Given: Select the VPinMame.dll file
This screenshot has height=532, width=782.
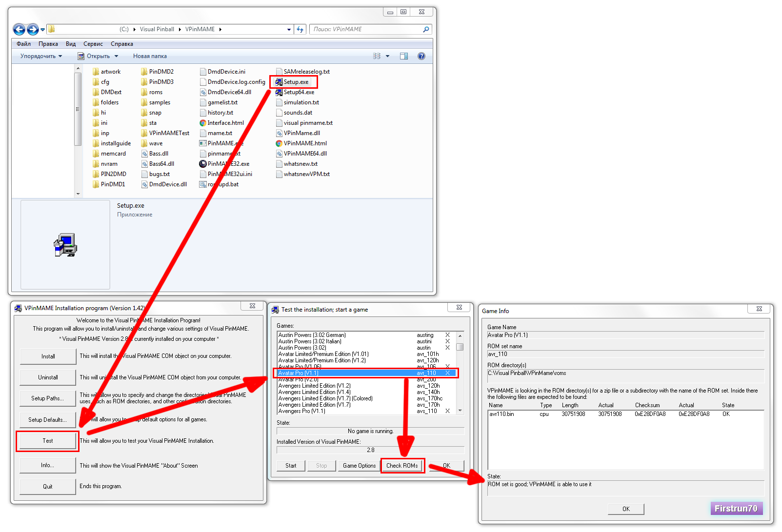Looking at the screenshot, I should point(298,133).
